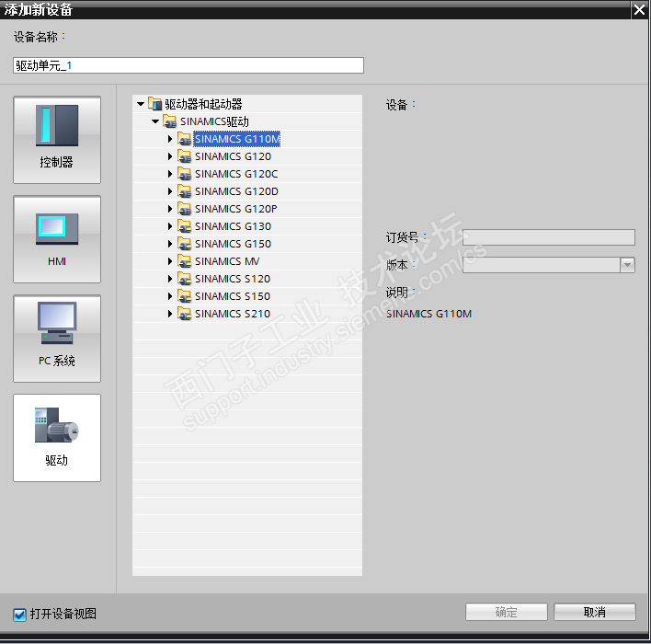
Task: Close the 添加新设备 dialog
Action: click(x=640, y=9)
